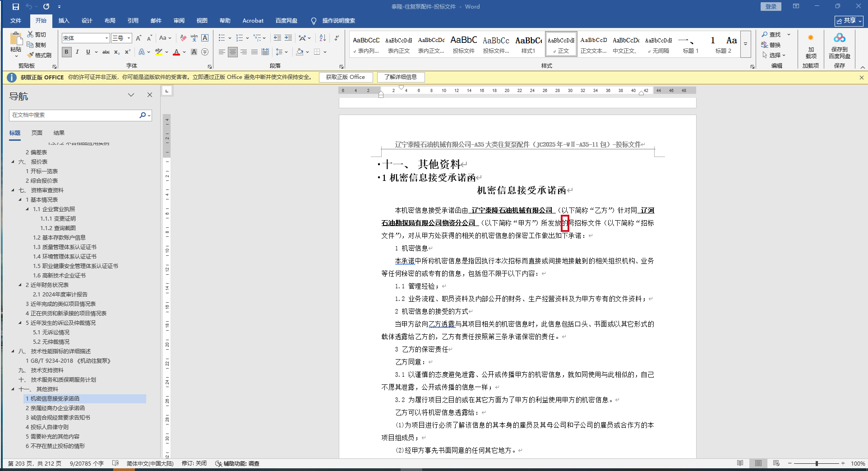The image size is (868, 471).
Task: Open the font name dropdown
Action: (106, 38)
